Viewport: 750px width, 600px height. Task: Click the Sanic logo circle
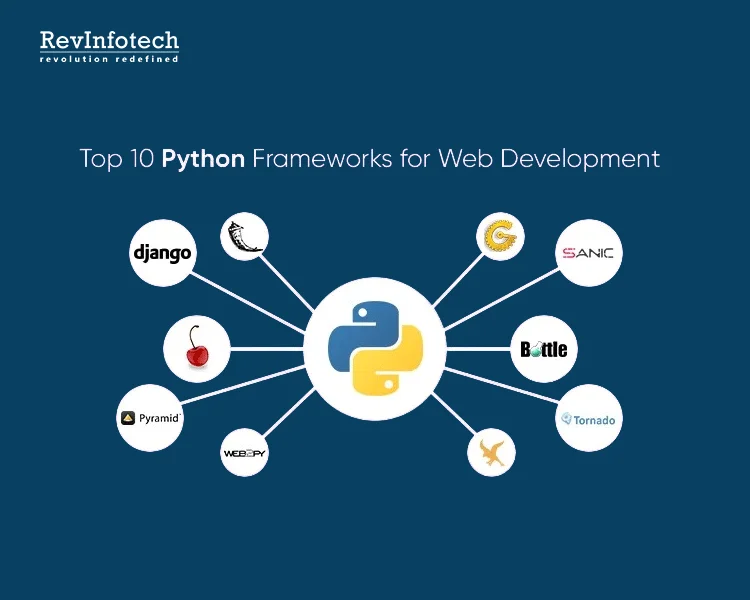(x=589, y=253)
